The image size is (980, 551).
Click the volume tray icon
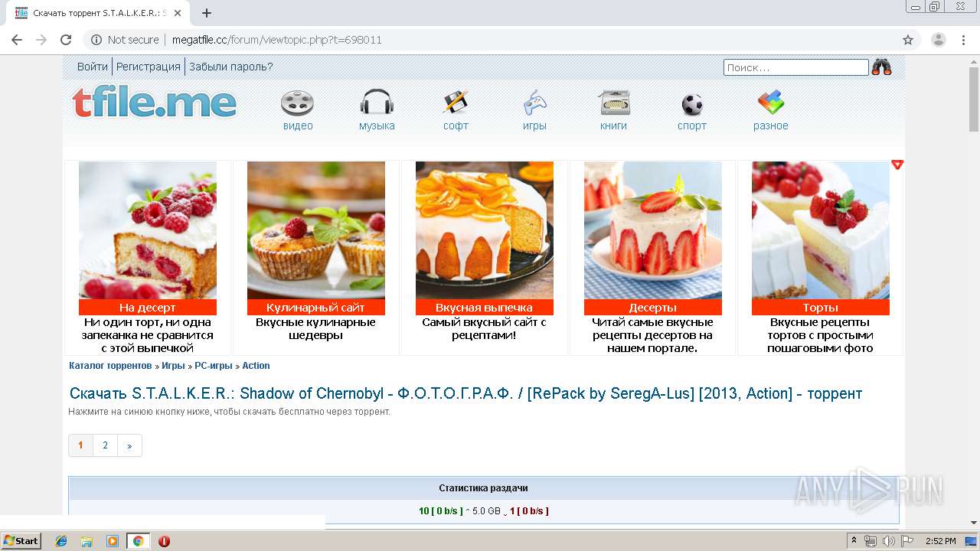889,541
